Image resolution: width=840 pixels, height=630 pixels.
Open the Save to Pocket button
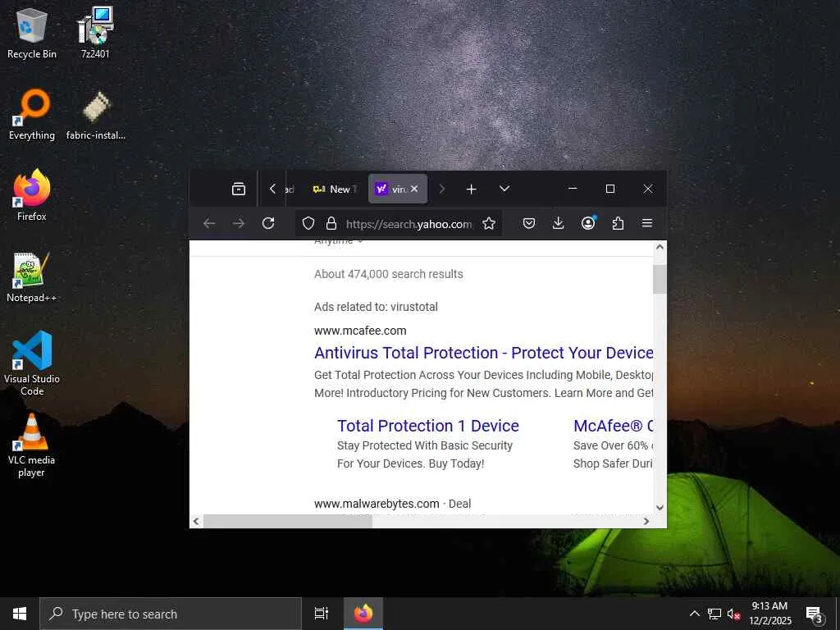point(529,223)
